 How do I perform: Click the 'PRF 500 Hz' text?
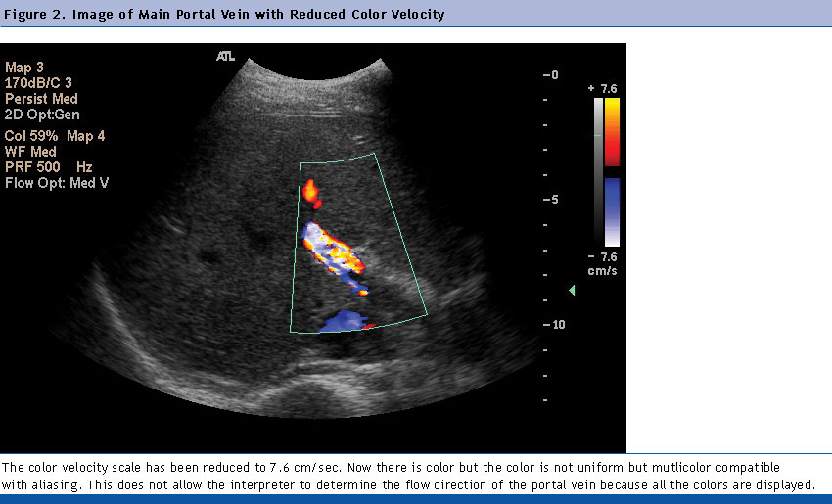coord(49,167)
